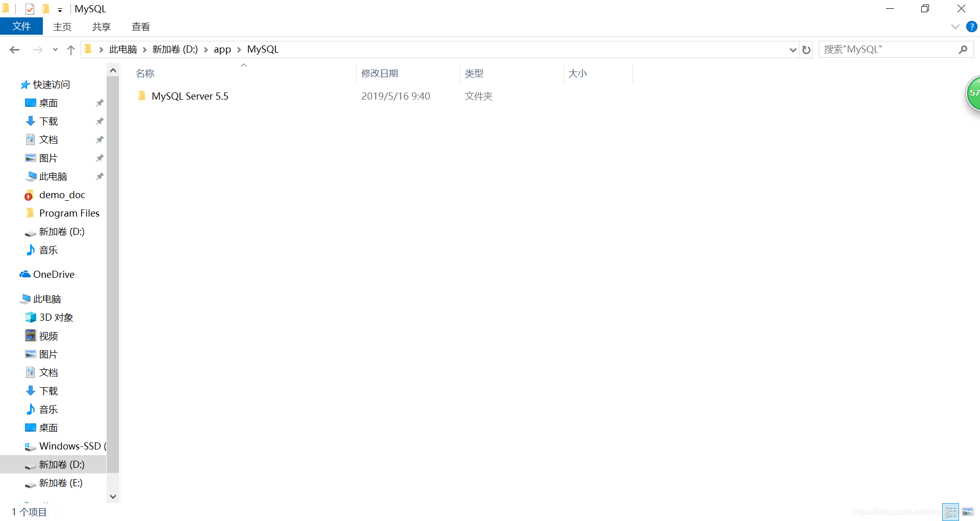This screenshot has width=980, height=521.
Task: Open Customize Quick Access Toolbar dropdown
Action: pyautogui.click(x=60, y=10)
